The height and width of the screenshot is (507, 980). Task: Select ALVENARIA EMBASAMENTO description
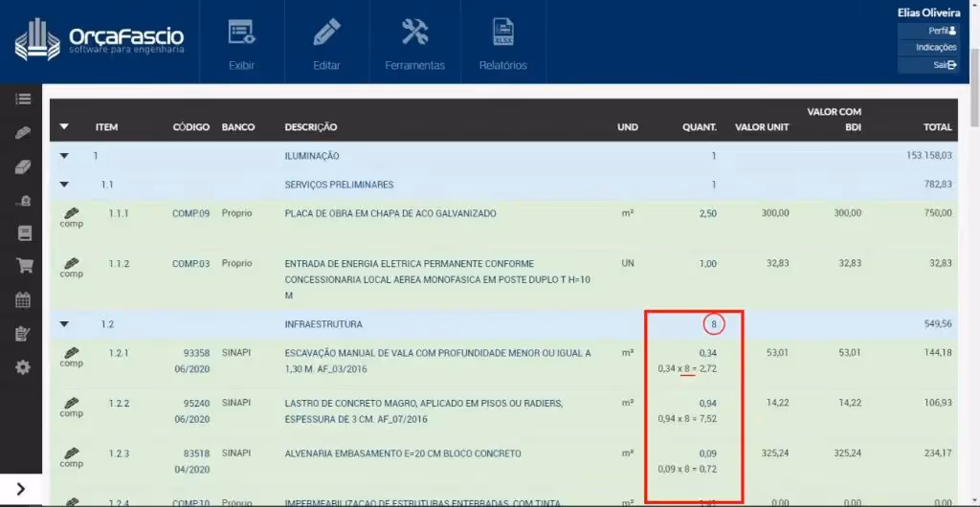403,453
